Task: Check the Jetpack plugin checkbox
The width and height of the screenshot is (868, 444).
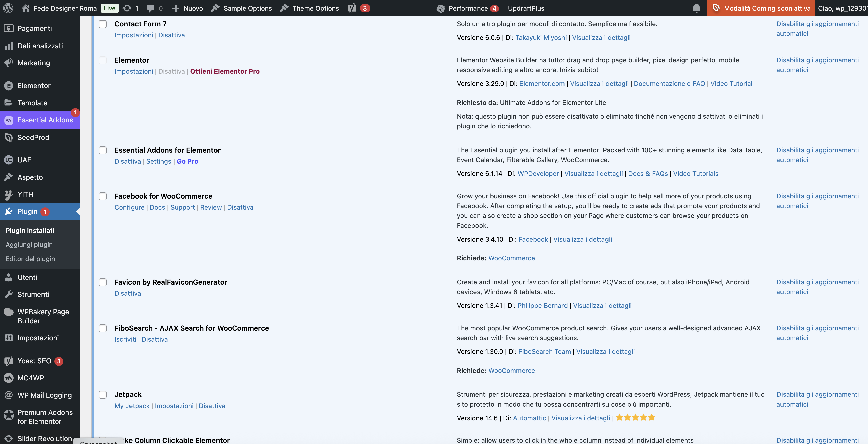Action: [x=102, y=395]
